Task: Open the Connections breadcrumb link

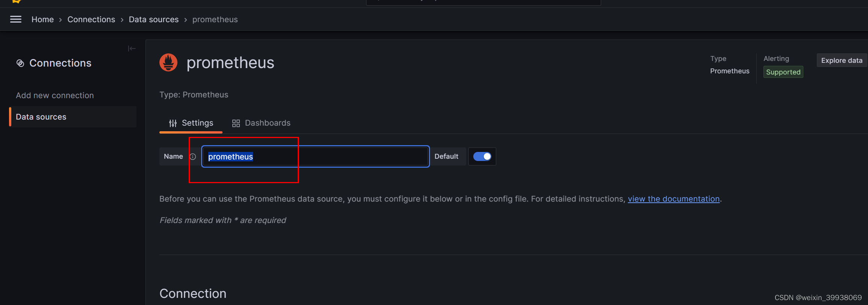Action: click(91, 20)
